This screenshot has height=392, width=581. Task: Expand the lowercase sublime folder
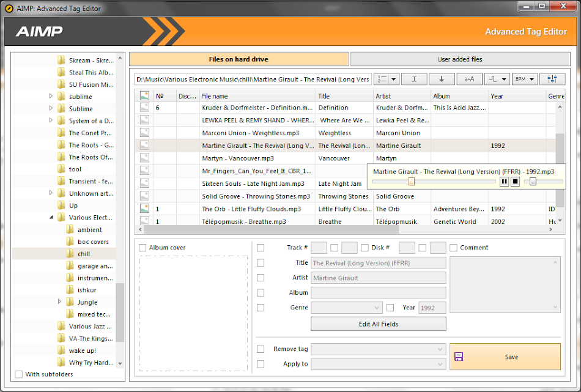(x=51, y=97)
